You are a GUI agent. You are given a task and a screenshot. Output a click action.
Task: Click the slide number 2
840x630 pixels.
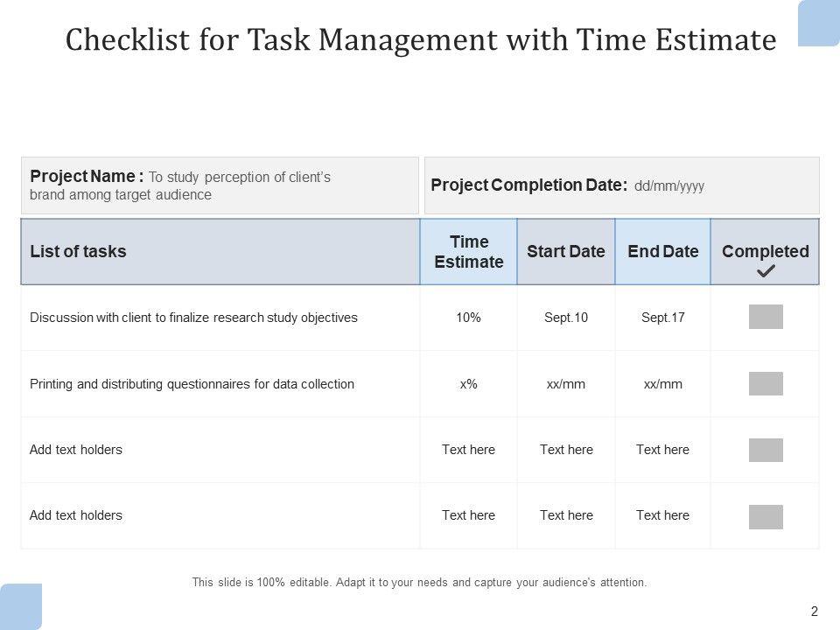[x=815, y=612]
